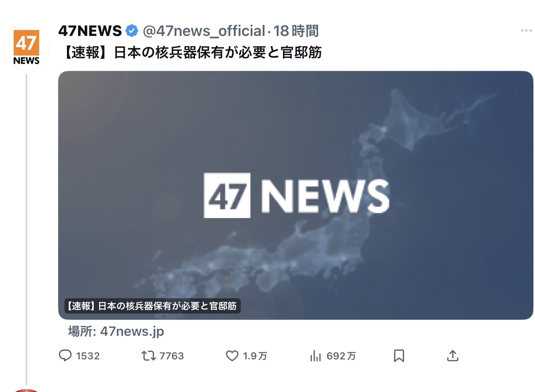Open the three-dot more options menu
The width and height of the screenshot is (535, 392).
click(526, 31)
